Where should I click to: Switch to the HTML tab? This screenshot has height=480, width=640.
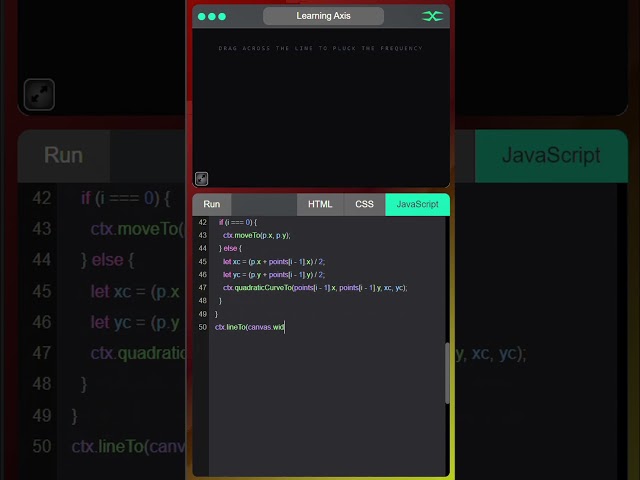[x=320, y=204]
